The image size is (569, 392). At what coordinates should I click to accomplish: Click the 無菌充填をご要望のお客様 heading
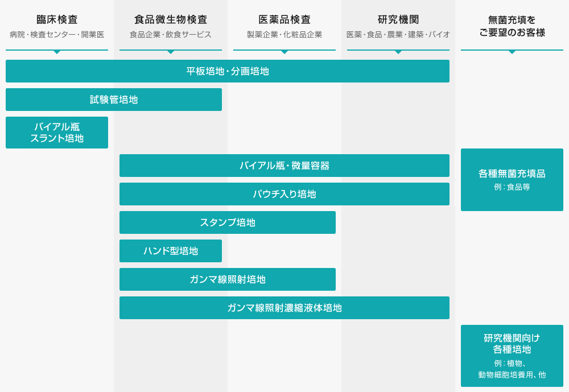(x=512, y=26)
